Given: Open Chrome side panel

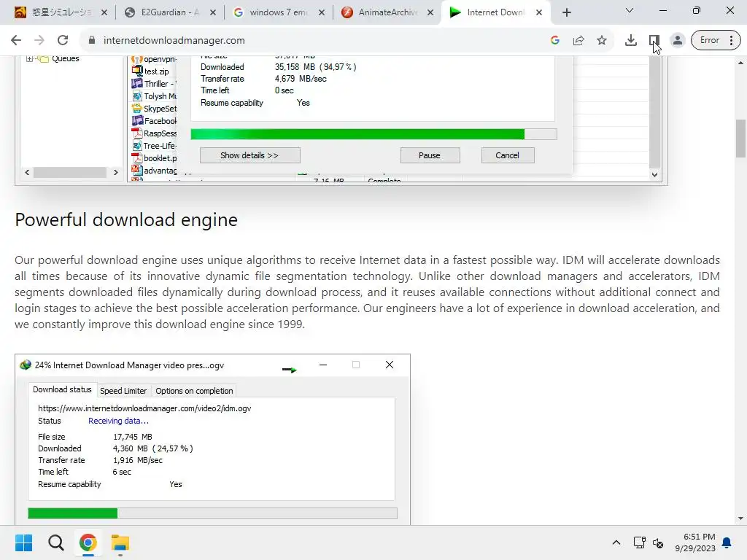Looking at the screenshot, I should [654, 41].
